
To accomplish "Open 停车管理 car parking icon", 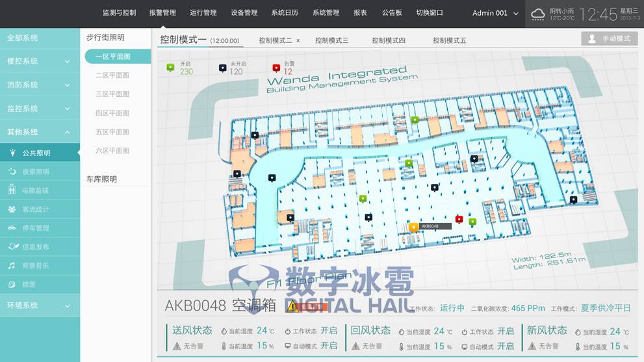I will tap(12, 228).
